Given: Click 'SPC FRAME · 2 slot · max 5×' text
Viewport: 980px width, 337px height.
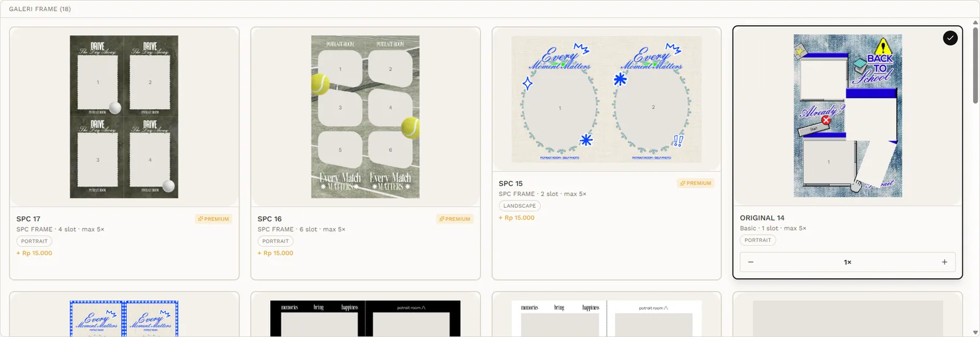Looking at the screenshot, I should pos(543,194).
